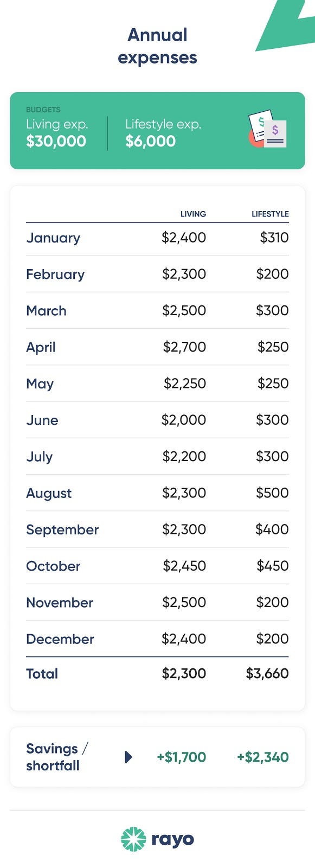Click the bills receipt icon in budget banner
315x868 pixels.
[x=268, y=129]
